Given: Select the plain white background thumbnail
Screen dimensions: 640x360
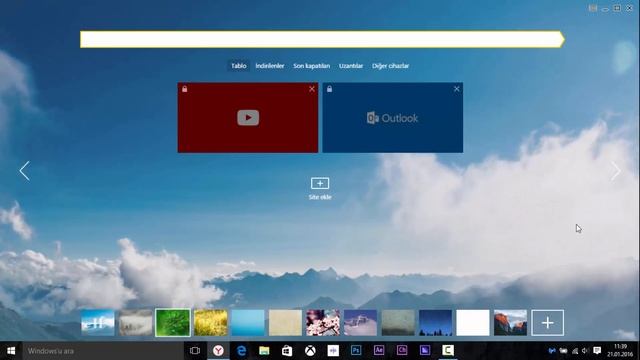Looking at the screenshot, I should click(473, 322).
